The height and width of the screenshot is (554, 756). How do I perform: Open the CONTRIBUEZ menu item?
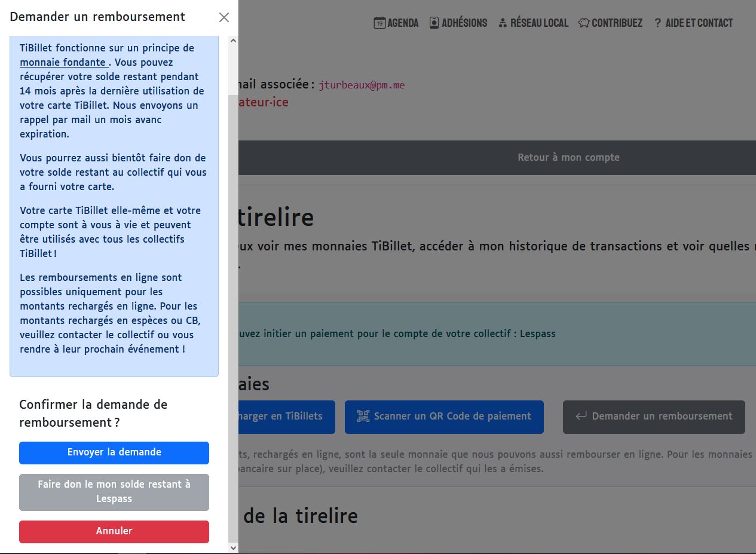610,23
